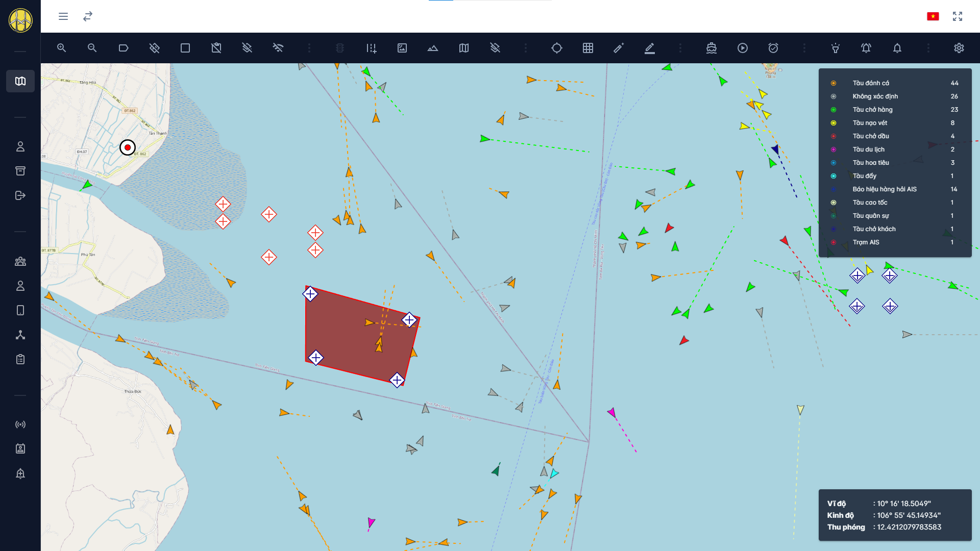Open Vietnamese flag language selector
980x551 pixels.
click(x=933, y=16)
